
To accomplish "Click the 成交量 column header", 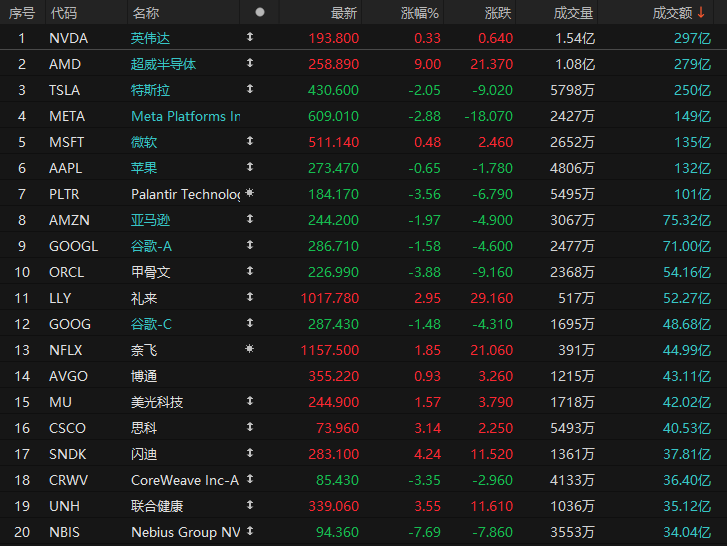I will tap(574, 13).
